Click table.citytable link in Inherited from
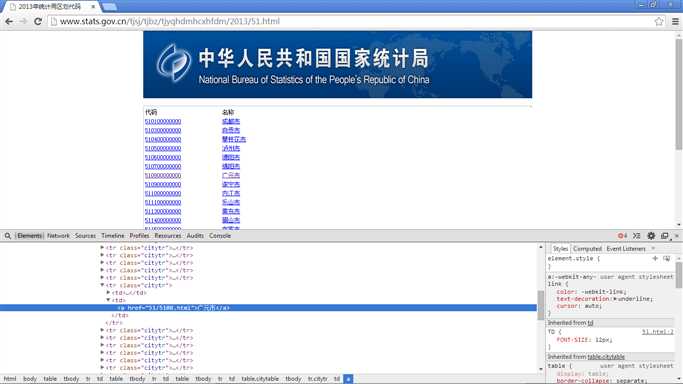Image resolution: width=683 pixels, height=384 pixels. 606,357
